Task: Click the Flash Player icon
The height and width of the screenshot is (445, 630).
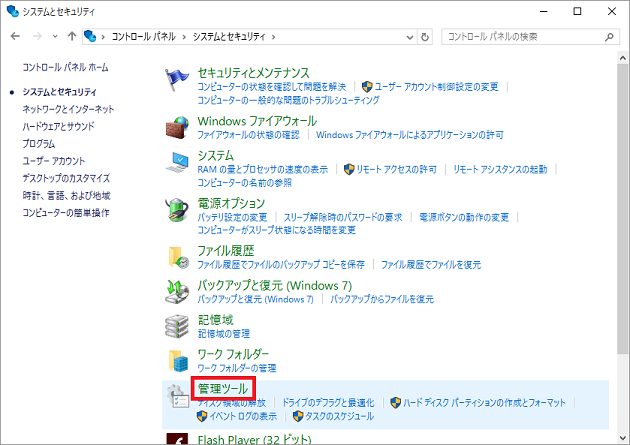Action: point(177,439)
